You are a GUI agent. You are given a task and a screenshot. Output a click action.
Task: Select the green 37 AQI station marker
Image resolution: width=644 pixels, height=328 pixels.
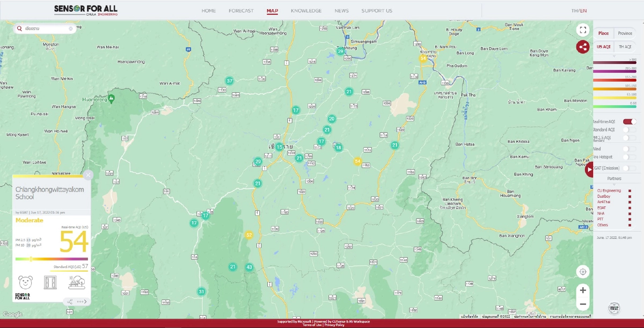point(229,81)
